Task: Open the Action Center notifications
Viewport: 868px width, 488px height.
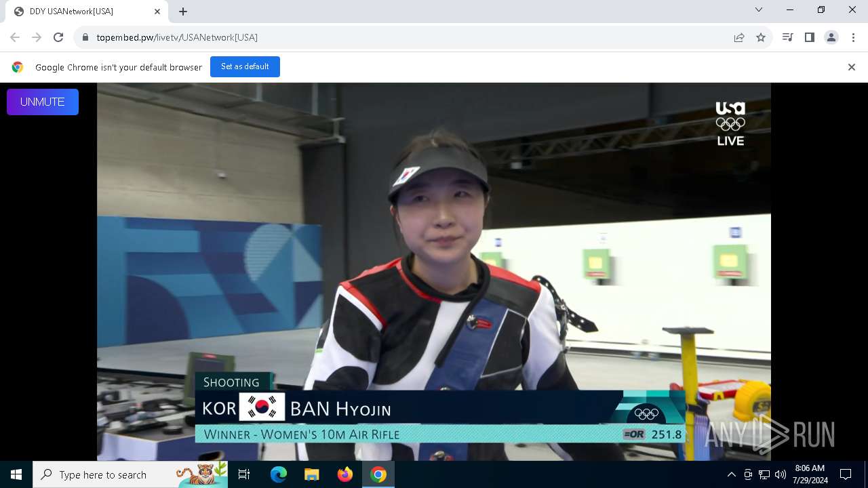Action: coord(846,474)
